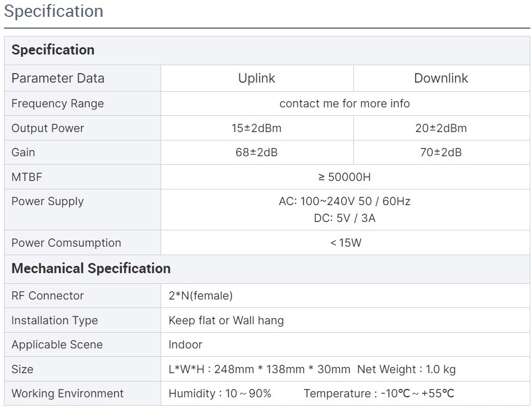Click the "Working Environment" row label
Viewport: 532px width, 408px height.
tap(67, 393)
